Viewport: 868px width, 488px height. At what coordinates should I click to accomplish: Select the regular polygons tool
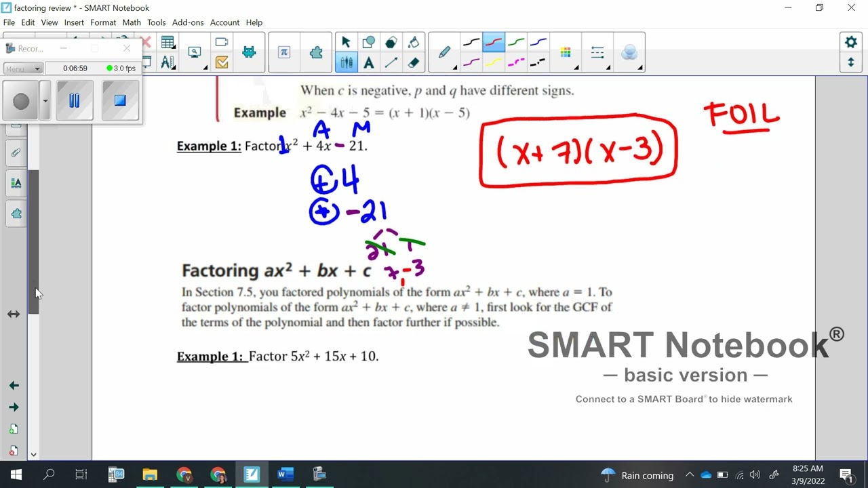point(391,42)
